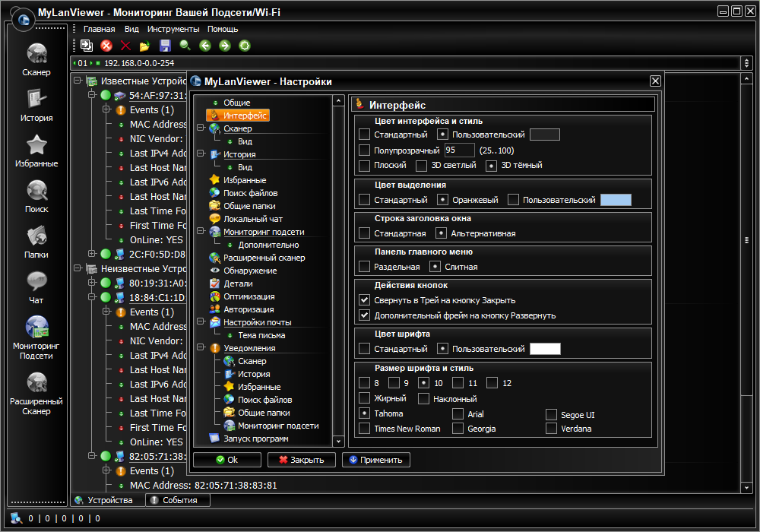The width and height of the screenshot is (760, 532).
Task: Collapse Настройки почты settings node
Action: pyautogui.click(x=201, y=321)
